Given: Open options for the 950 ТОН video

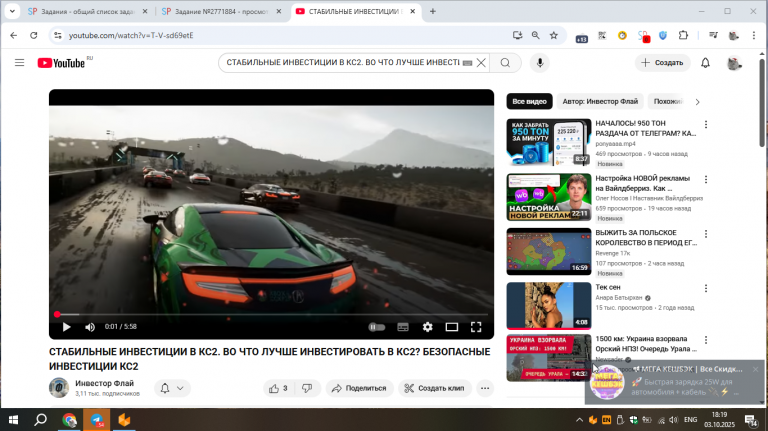Looking at the screenshot, I should (706, 124).
